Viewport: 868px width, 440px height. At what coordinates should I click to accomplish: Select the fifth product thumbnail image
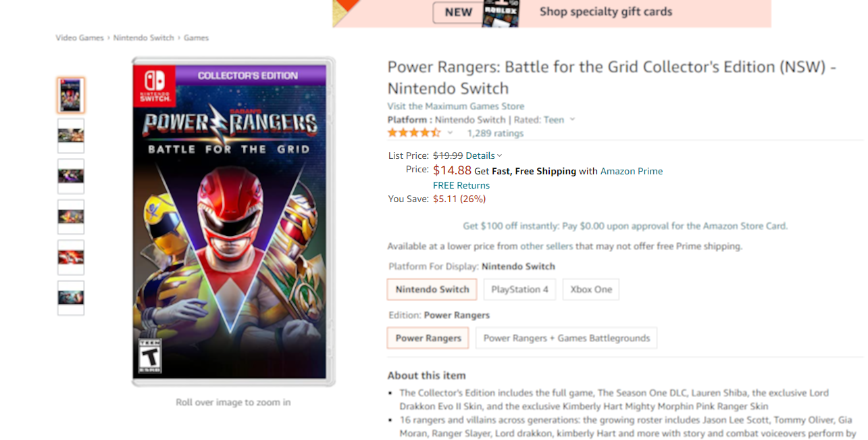pyautogui.click(x=71, y=257)
